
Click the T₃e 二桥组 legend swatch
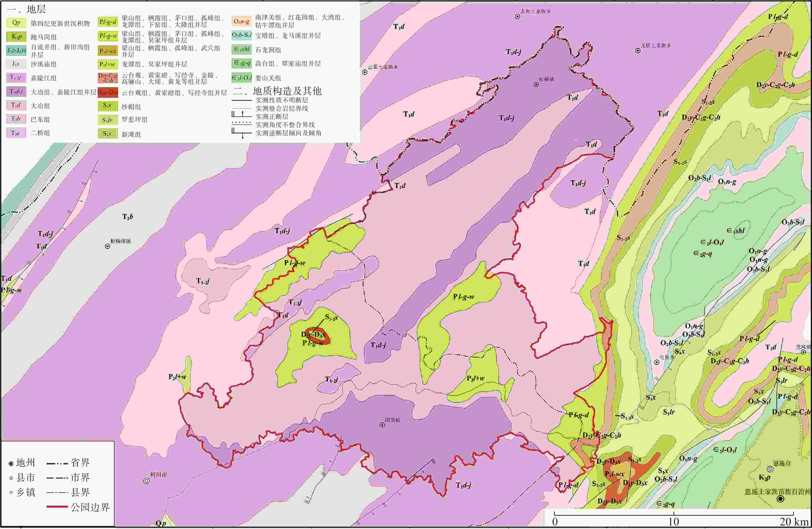coord(16,133)
